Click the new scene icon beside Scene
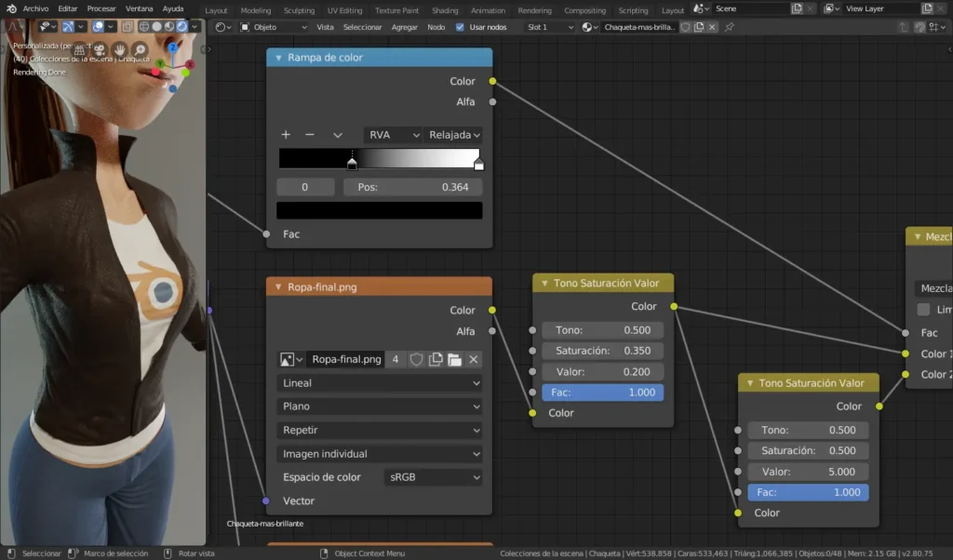The image size is (953, 560). tap(797, 8)
